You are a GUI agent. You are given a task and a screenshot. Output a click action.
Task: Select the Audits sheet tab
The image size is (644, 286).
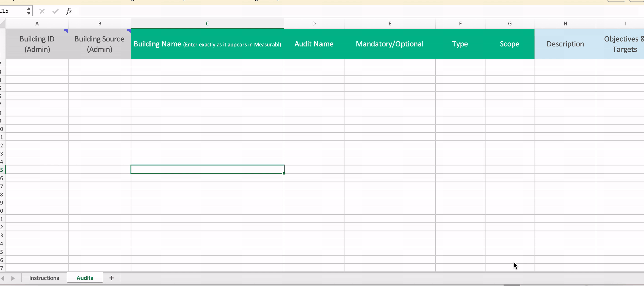[85, 278]
